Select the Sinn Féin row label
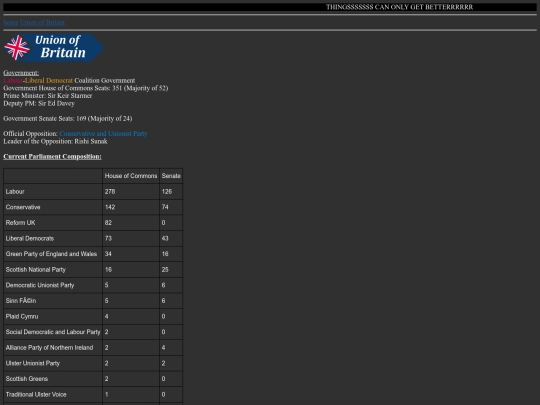Viewport: 540px width, 405px height. tap(21, 301)
